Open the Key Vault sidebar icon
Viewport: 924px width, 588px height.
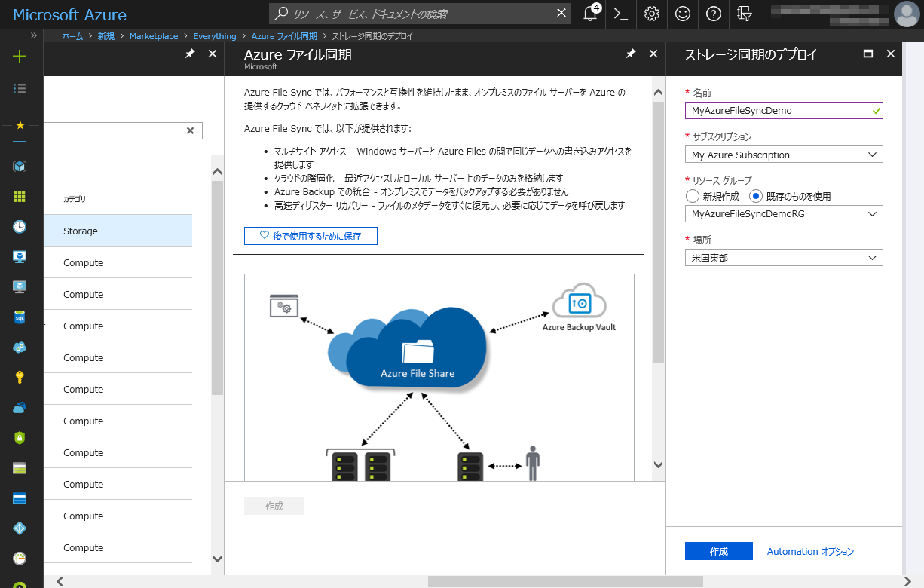pyautogui.click(x=20, y=377)
